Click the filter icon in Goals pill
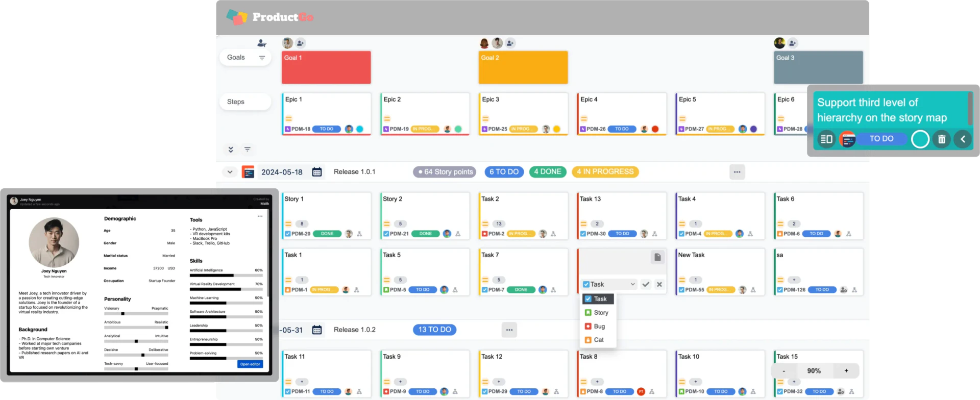 tap(262, 58)
